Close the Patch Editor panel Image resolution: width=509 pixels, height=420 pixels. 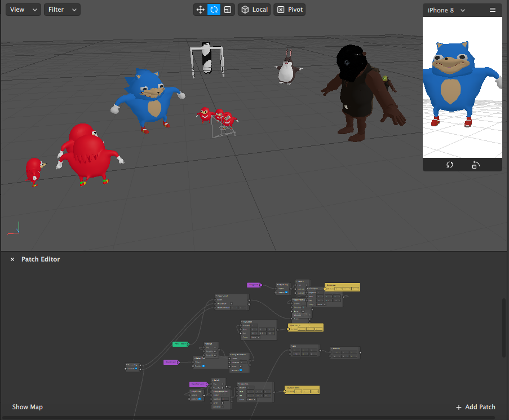click(12, 259)
